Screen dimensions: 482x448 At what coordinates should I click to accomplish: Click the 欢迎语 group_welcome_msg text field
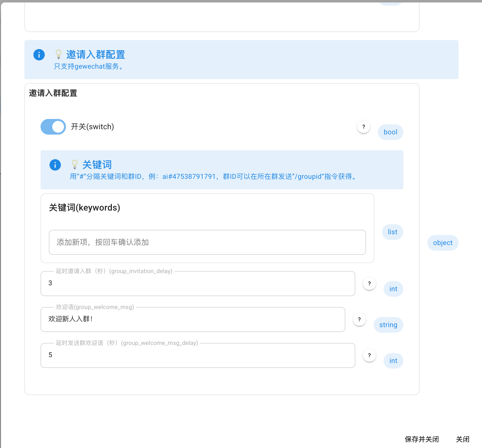pos(193,319)
